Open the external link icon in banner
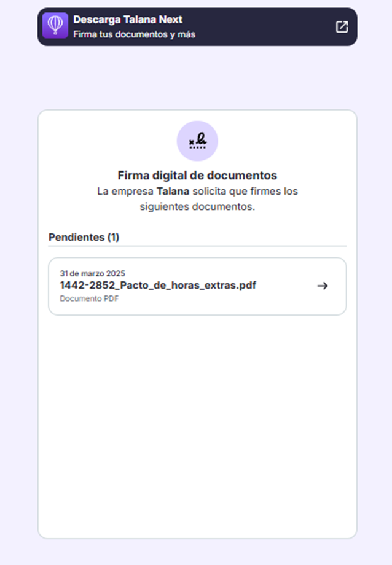Image resolution: width=392 pixels, height=565 pixels. coord(342,26)
